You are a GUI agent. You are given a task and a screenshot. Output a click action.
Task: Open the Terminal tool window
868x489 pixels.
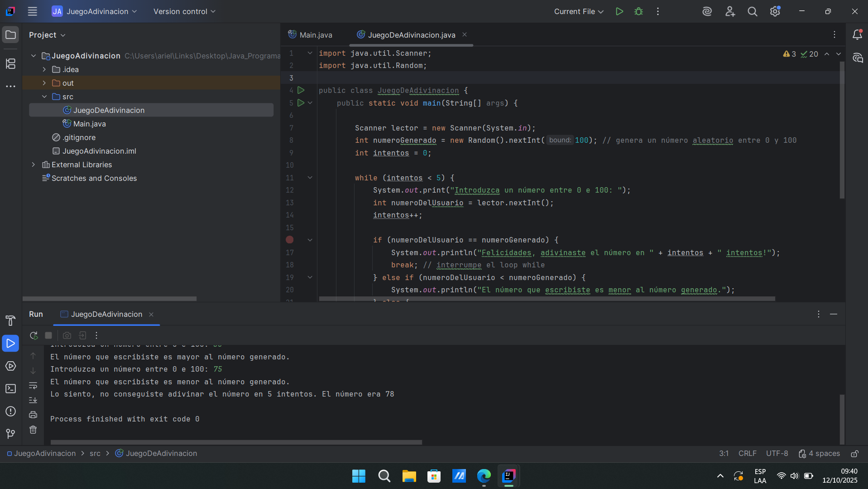coord(10,389)
